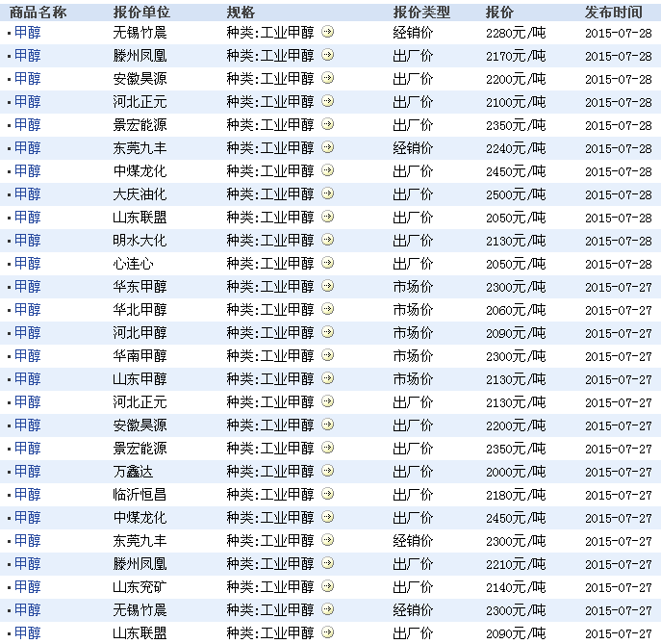661x644 pixels.
Task: Select the 明水大化 supplier cell
Action: click(x=140, y=241)
